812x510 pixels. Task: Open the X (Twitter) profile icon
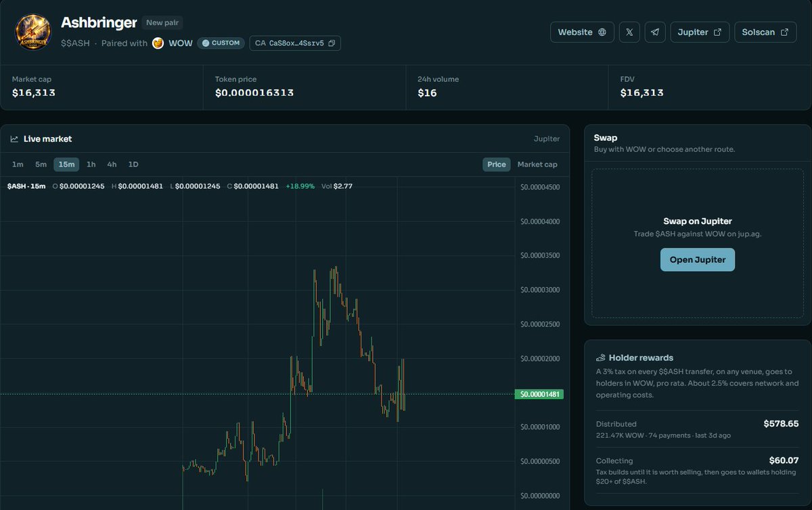coord(629,32)
